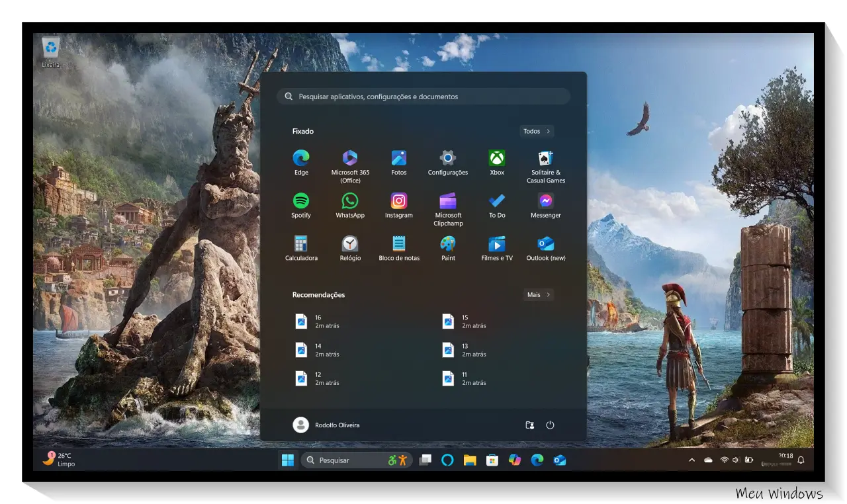Expand hidden system tray icons chevron

691,460
